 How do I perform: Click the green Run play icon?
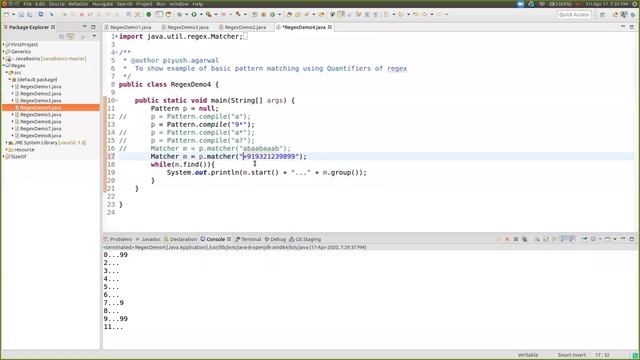[194, 14]
